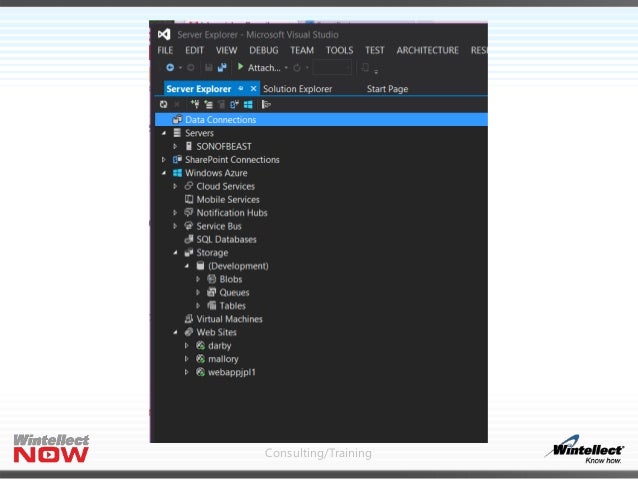
Task: Expand the Cloud Services node
Action: click(x=175, y=186)
